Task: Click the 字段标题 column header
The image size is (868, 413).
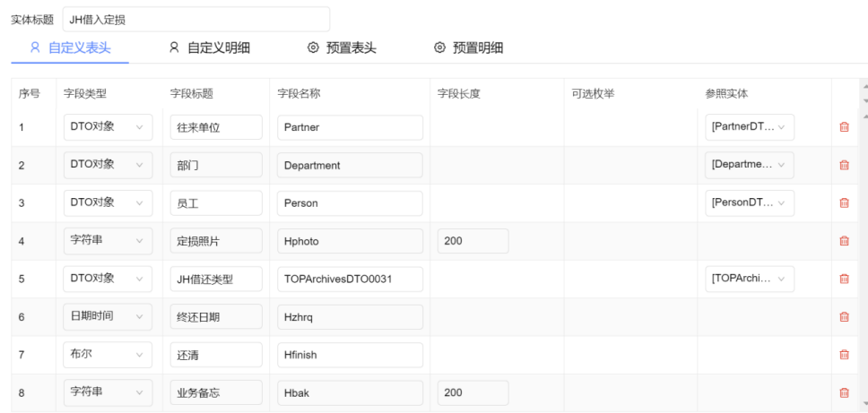Action: coord(192,93)
